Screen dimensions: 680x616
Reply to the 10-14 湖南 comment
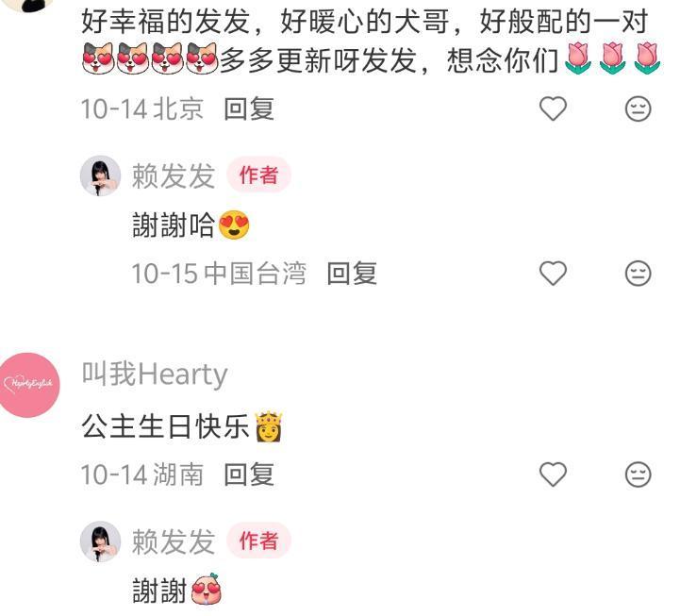[x=249, y=474]
